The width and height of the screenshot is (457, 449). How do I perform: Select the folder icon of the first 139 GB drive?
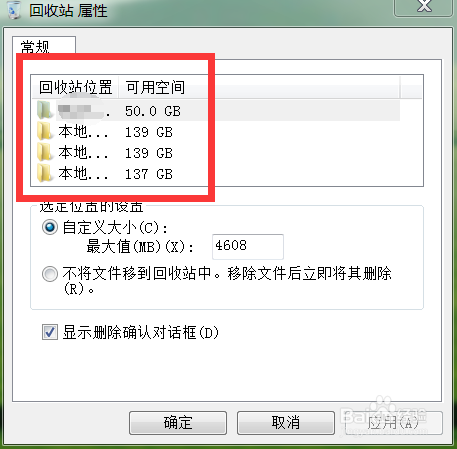(x=44, y=131)
